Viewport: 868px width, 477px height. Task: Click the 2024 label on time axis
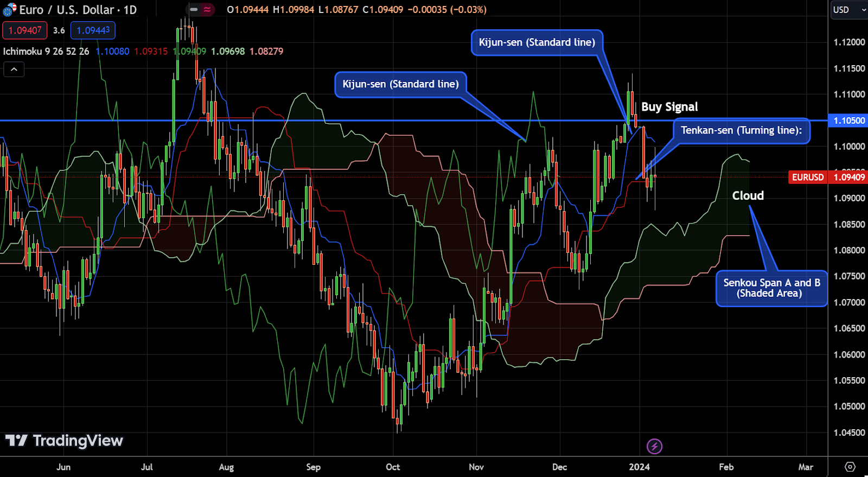640,467
